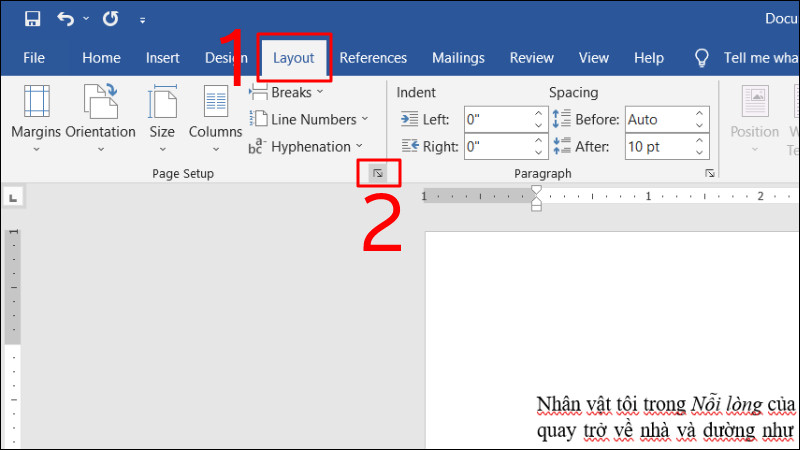Decrease the Spacing After value with down stepper

click(x=699, y=153)
